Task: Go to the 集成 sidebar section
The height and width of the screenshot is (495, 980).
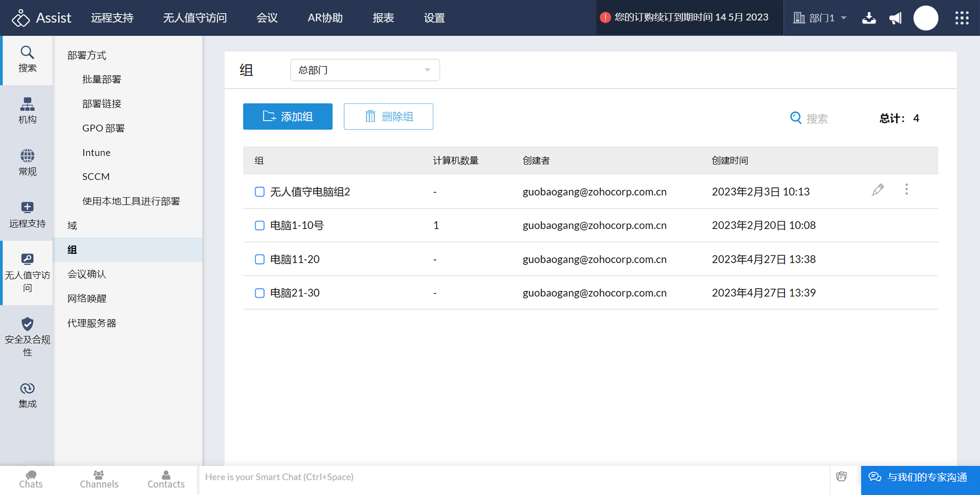Action: (27, 395)
